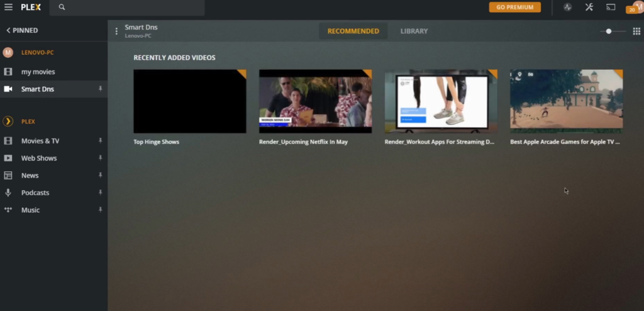The width and height of the screenshot is (644, 311).
Task: Click the Recently Added Videos heading
Action: 174,57
